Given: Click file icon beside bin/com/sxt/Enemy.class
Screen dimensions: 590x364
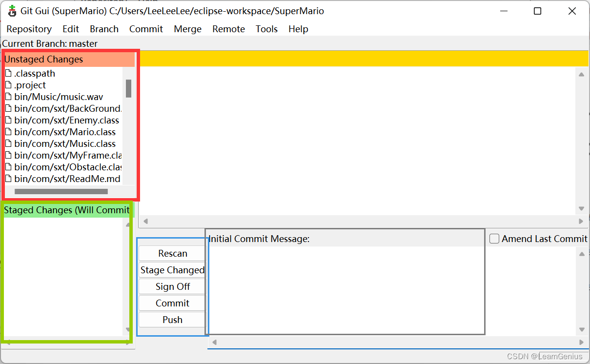Looking at the screenshot, I should (x=8, y=121).
